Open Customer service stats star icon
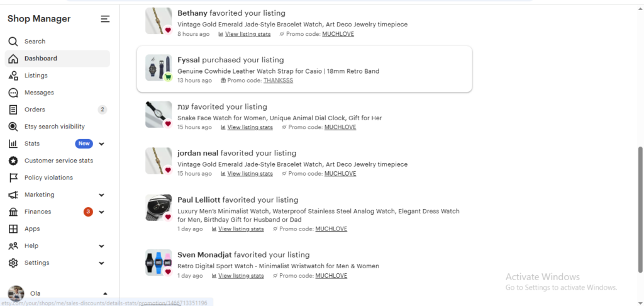Image resolution: width=644 pixels, height=306 pixels. click(x=13, y=161)
